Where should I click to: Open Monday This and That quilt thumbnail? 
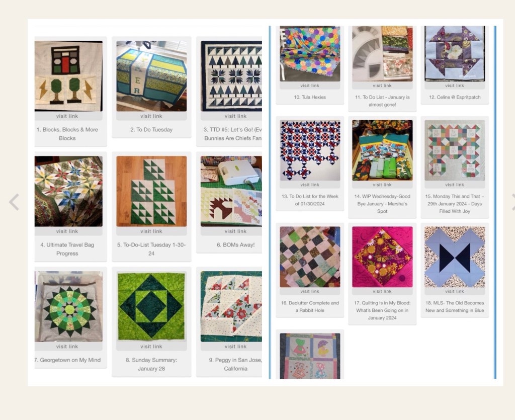pyautogui.click(x=455, y=150)
